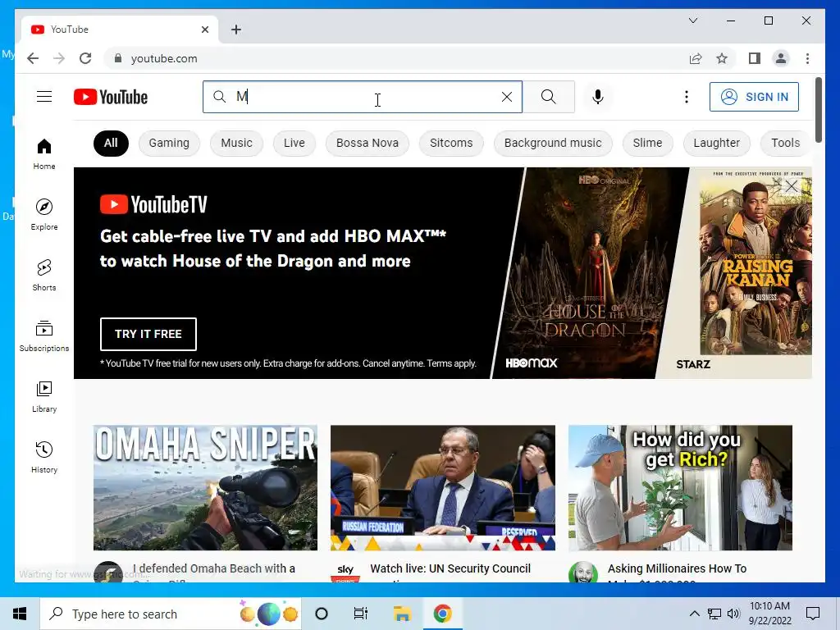
Task: Open the Chrome profile avatar
Action: [781, 58]
